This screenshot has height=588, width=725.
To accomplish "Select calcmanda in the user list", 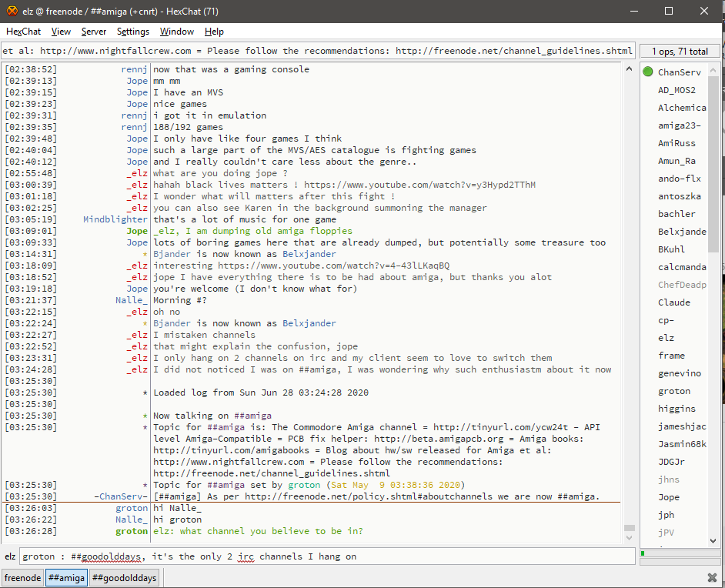I will point(682,267).
